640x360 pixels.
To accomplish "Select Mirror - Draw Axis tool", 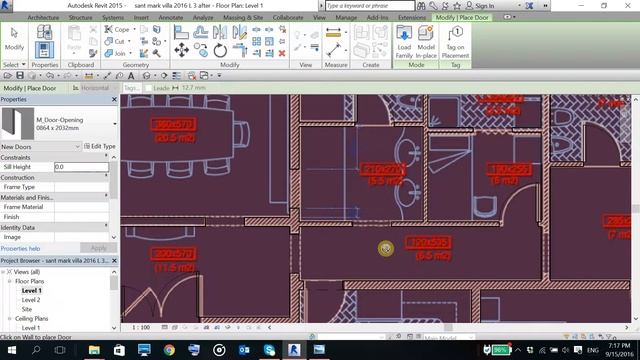I will pos(240,32).
